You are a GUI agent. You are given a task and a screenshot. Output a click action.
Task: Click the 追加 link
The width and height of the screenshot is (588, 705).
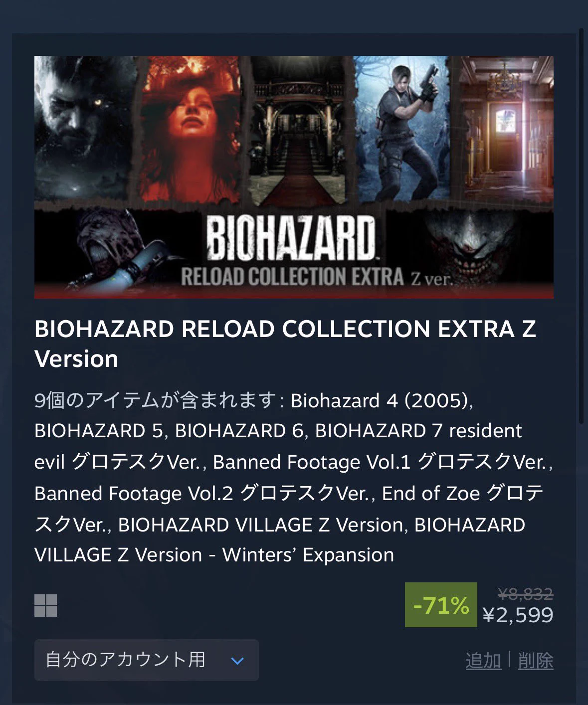[x=483, y=661]
